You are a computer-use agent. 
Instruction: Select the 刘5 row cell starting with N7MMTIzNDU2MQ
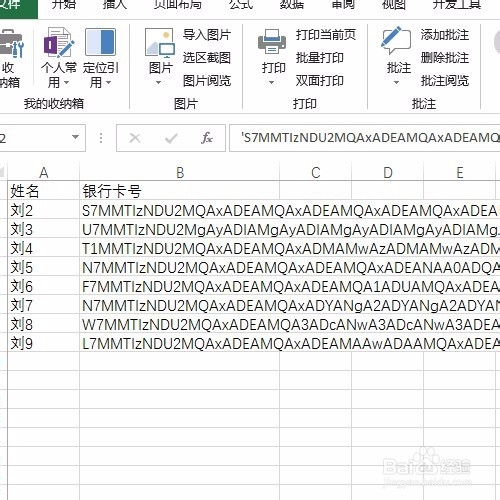tap(180, 267)
